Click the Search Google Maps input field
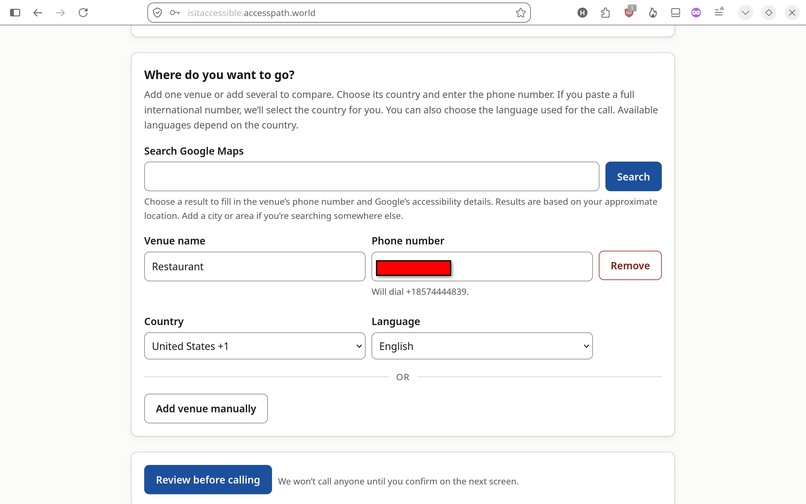The image size is (806, 504). 372,176
